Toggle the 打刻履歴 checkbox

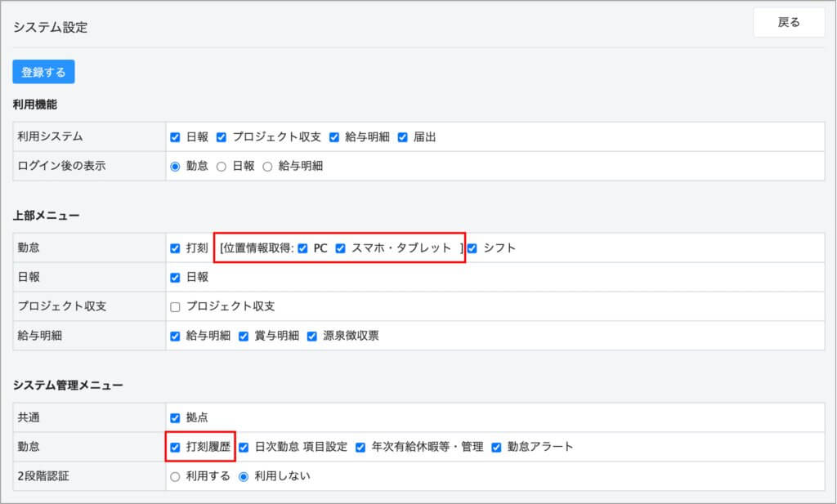(175, 447)
